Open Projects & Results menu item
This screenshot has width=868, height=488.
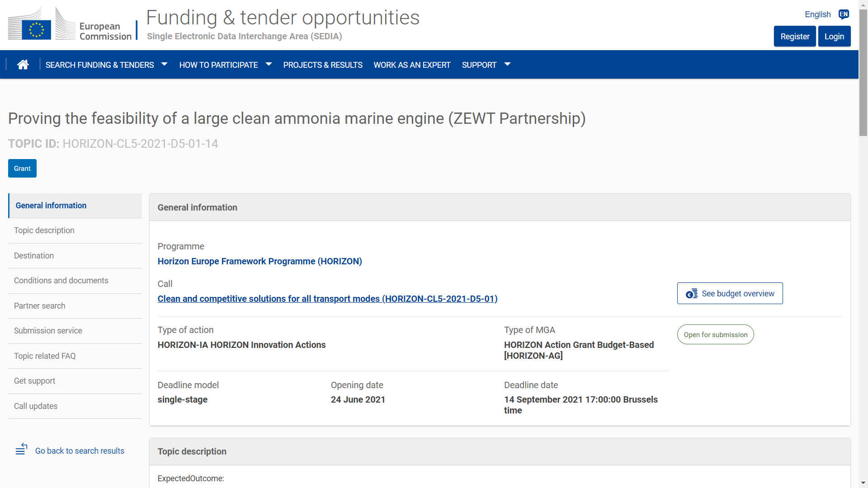click(323, 65)
